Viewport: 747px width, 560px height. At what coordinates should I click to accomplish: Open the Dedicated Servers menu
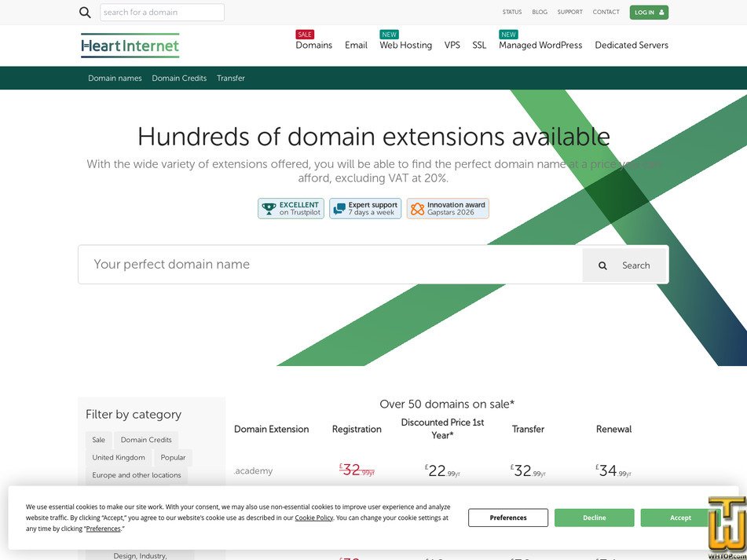click(632, 46)
